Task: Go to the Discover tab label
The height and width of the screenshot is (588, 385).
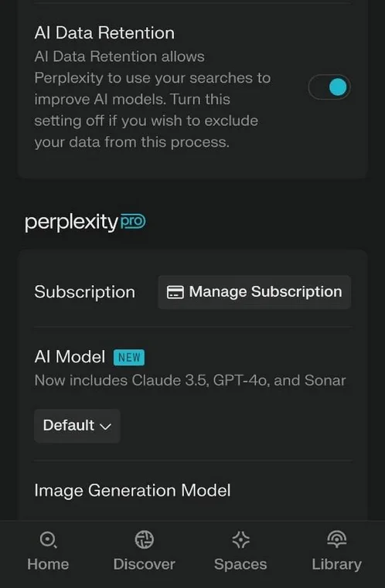Action: (x=144, y=564)
